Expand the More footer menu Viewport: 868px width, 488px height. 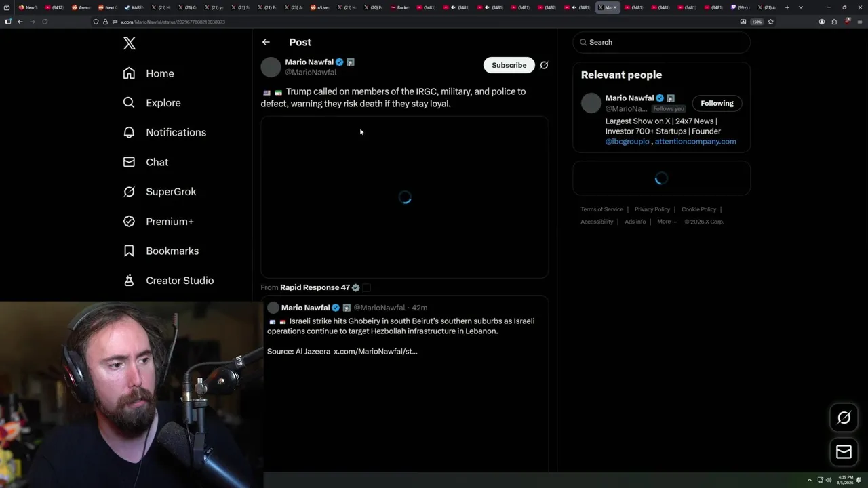pos(667,222)
